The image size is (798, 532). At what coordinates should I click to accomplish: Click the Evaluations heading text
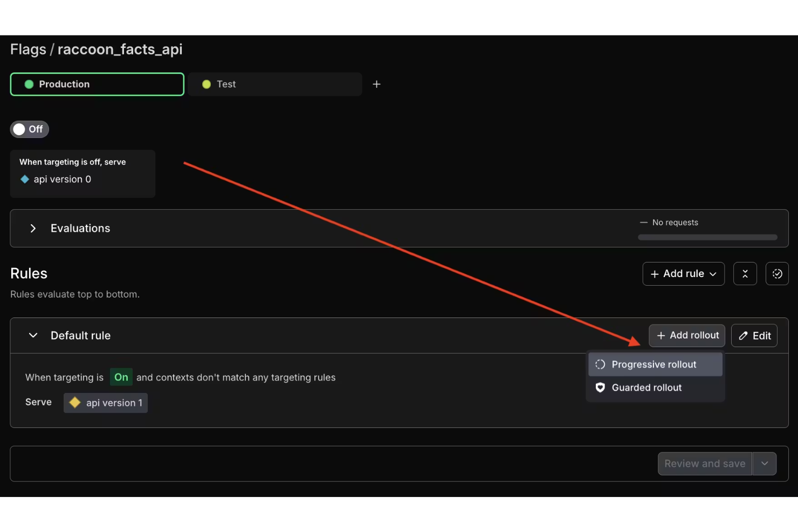[80, 229]
